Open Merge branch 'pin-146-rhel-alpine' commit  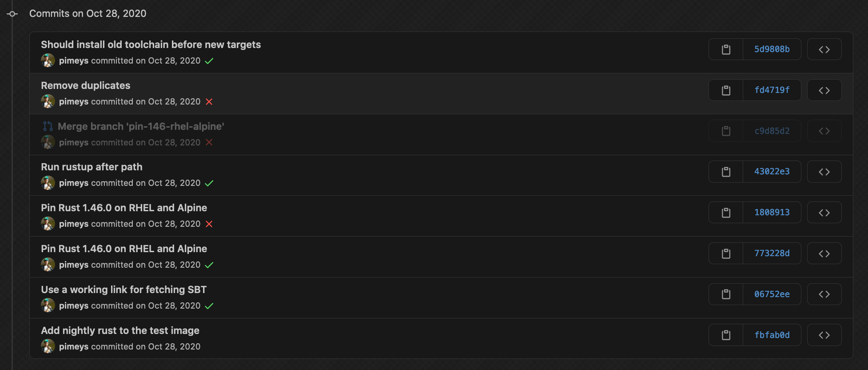[x=141, y=126]
